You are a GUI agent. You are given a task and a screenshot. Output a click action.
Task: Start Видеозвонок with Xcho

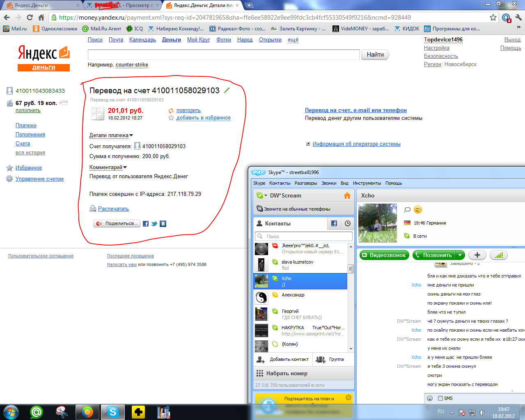click(x=385, y=255)
